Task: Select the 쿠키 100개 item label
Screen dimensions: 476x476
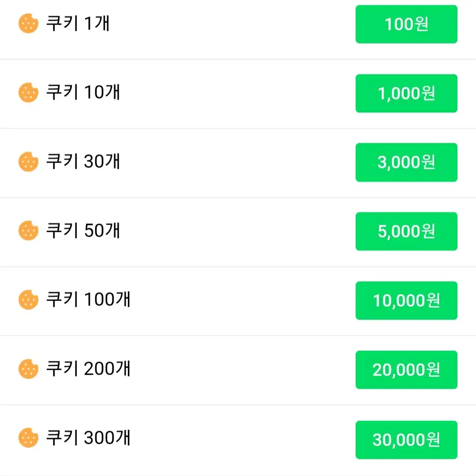Action: coord(88,299)
